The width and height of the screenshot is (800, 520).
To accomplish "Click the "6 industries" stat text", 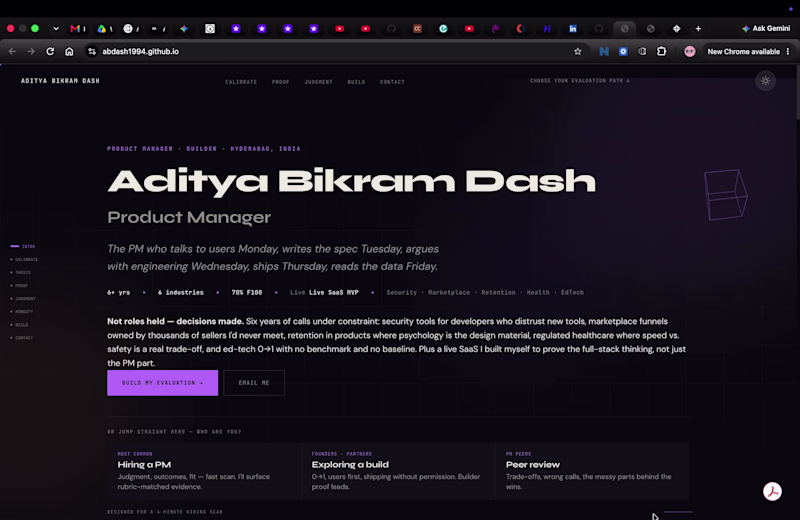I will (x=181, y=292).
